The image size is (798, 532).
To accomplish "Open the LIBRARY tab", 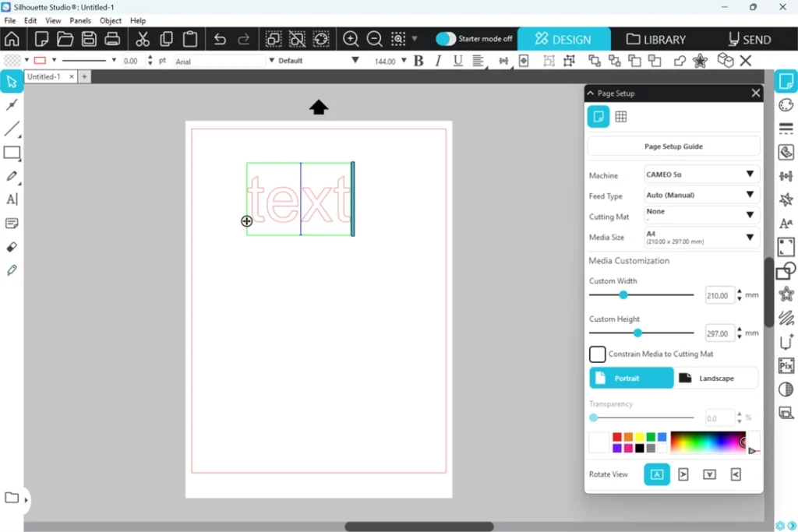I will pyautogui.click(x=656, y=39).
